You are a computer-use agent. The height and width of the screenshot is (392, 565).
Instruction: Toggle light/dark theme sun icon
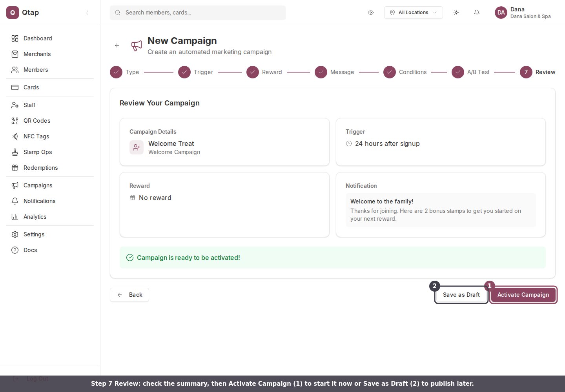click(456, 13)
